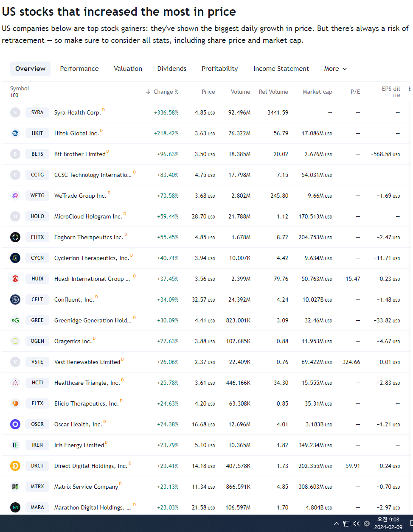The image size is (413, 532).
Task: Open Foghorn Therapeutics Inc. company name
Action: click(89, 237)
